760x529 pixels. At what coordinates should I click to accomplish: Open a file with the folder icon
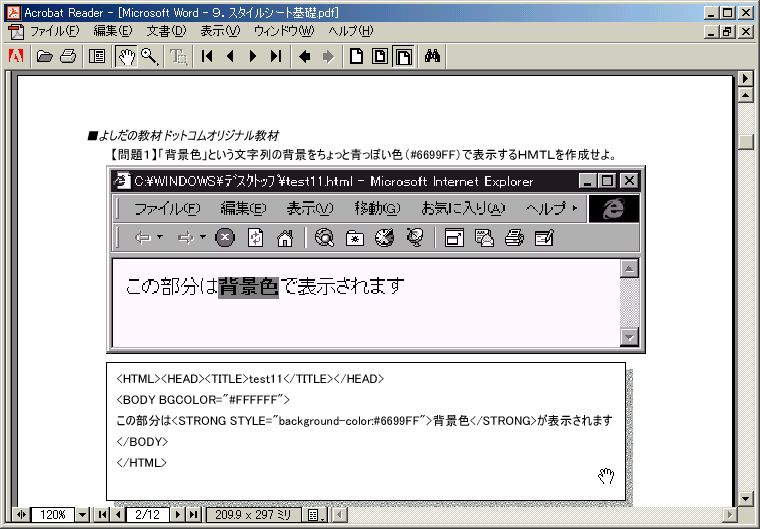[x=45, y=56]
